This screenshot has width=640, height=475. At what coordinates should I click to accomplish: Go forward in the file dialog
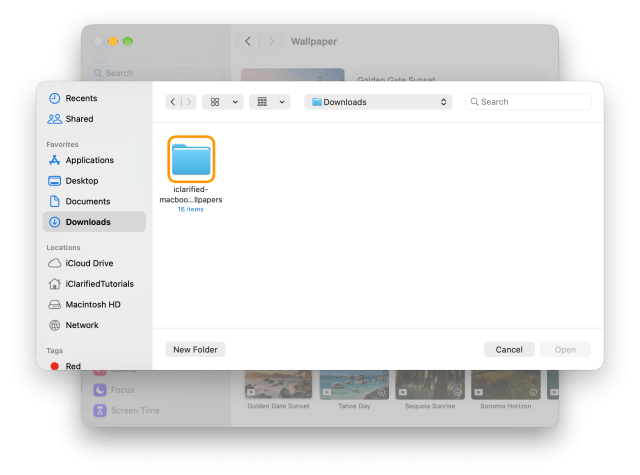(x=189, y=102)
